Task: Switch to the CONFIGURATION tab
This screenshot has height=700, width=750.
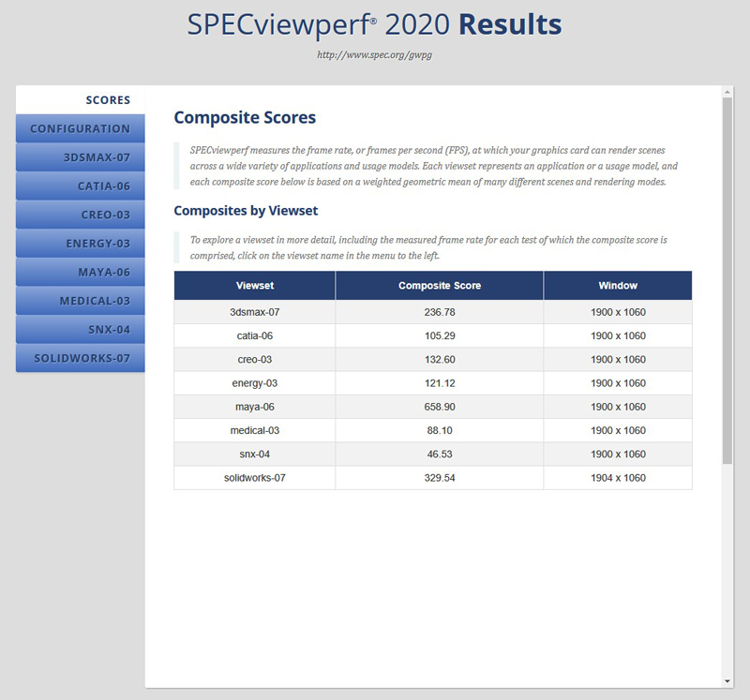Action: pyautogui.click(x=81, y=128)
